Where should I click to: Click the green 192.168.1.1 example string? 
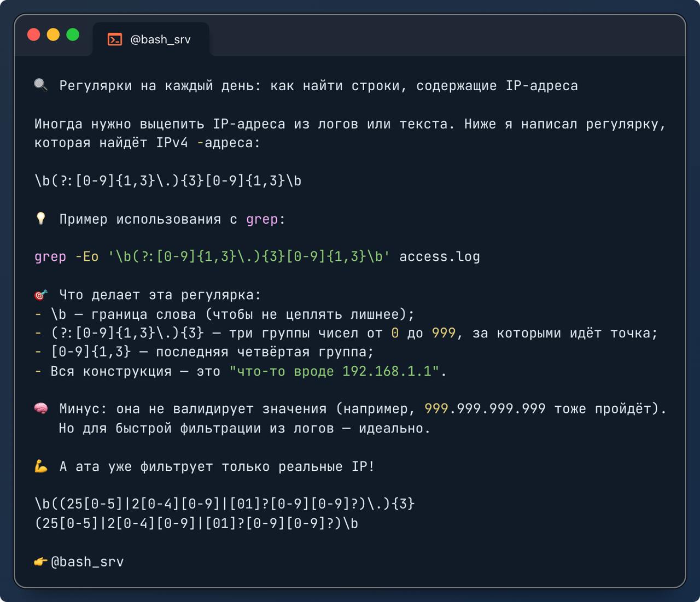point(387,371)
